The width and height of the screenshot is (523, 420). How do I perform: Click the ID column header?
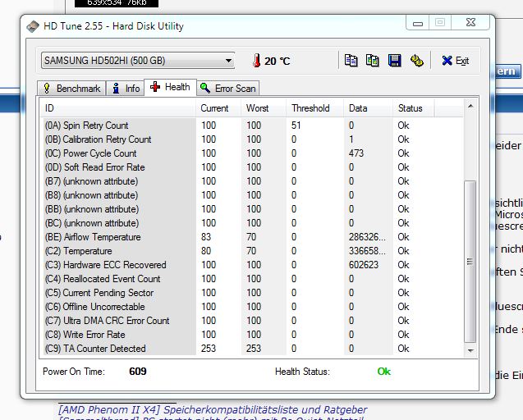pos(117,108)
